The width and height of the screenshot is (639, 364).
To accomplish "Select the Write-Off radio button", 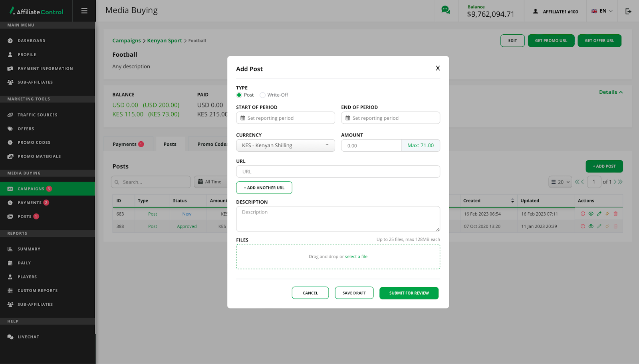I will (263, 95).
